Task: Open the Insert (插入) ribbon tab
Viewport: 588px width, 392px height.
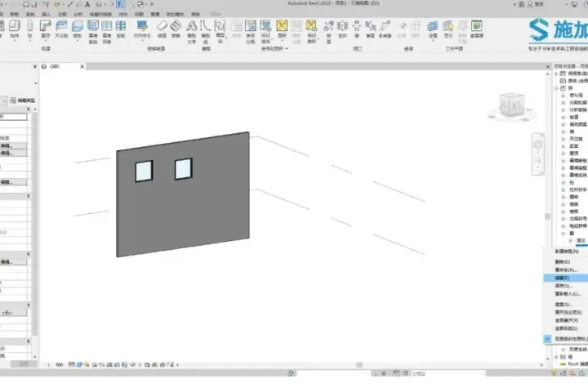Action: tap(46, 14)
